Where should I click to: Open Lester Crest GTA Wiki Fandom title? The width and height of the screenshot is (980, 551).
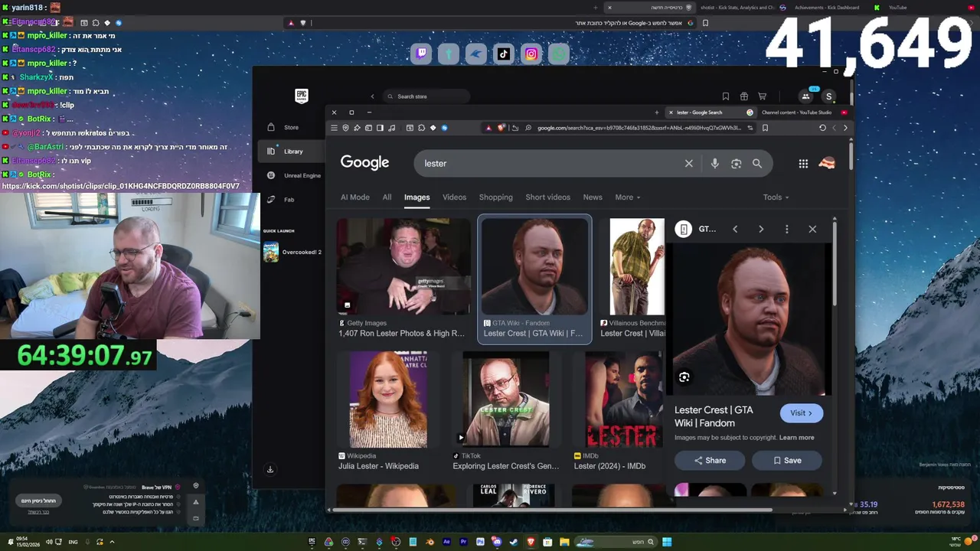(x=714, y=416)
